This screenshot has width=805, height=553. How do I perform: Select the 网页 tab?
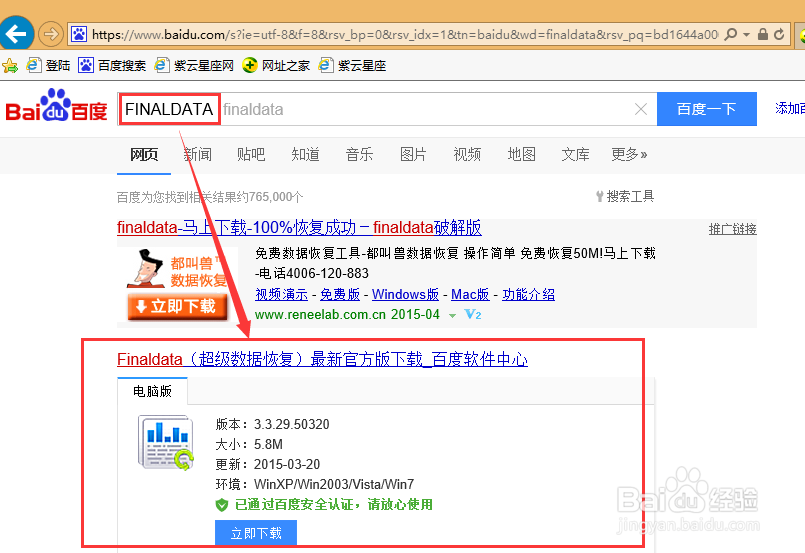click(x=144, y=154)
